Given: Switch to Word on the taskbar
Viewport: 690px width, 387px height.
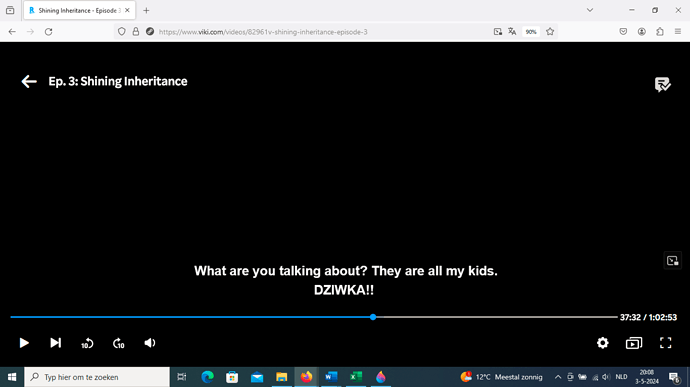Looking at the screenshot, I should click(x=331, y=377).
